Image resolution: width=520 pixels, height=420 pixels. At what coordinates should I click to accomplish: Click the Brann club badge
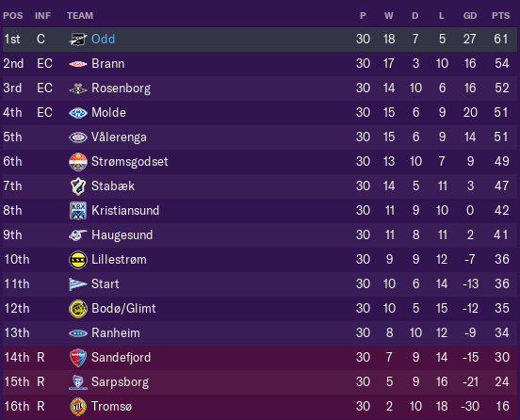[x=78, y=64]
